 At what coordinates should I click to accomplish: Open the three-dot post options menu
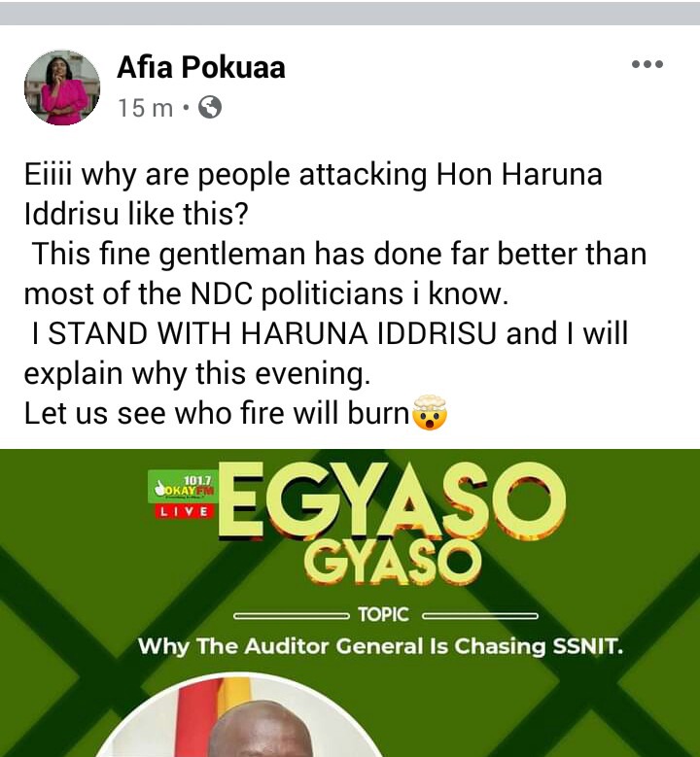tap(647, 64)
